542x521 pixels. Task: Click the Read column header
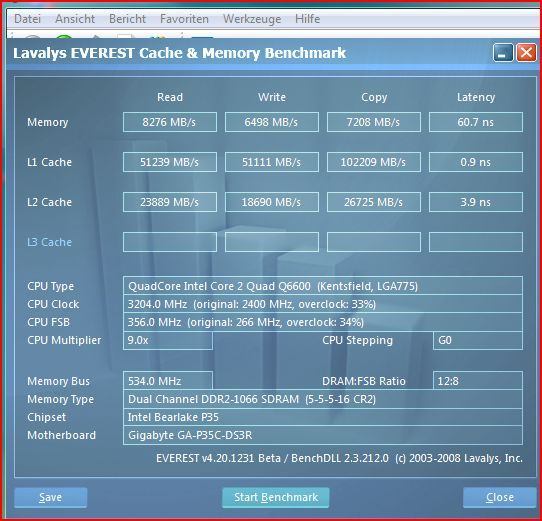[x=170, y=97]
